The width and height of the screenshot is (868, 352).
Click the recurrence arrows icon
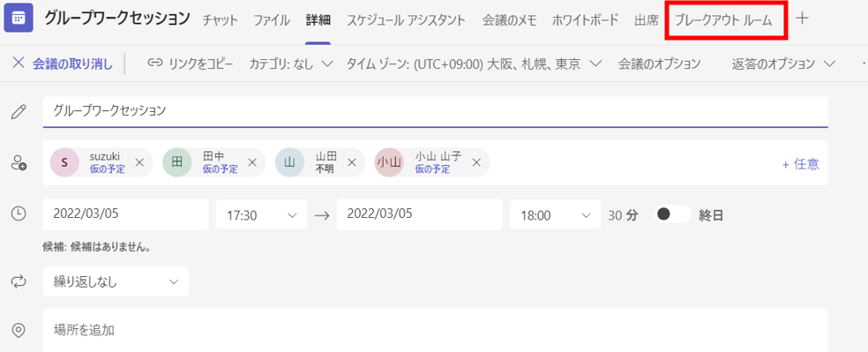coord(19,281)
